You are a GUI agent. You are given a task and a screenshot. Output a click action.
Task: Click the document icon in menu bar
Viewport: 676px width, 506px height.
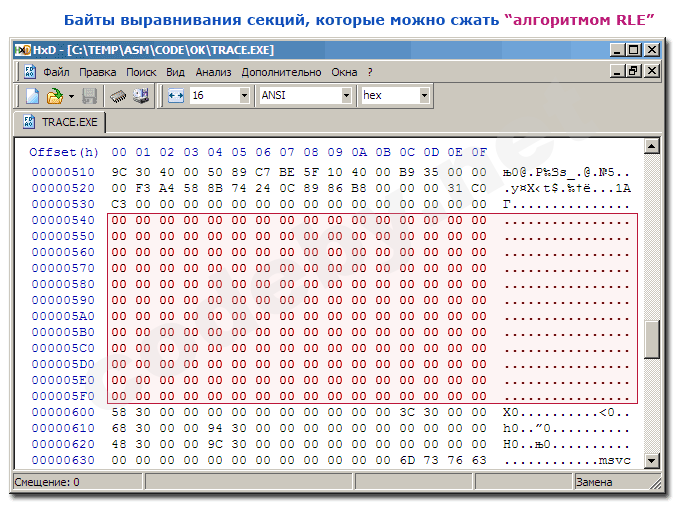tap(30, 72)
